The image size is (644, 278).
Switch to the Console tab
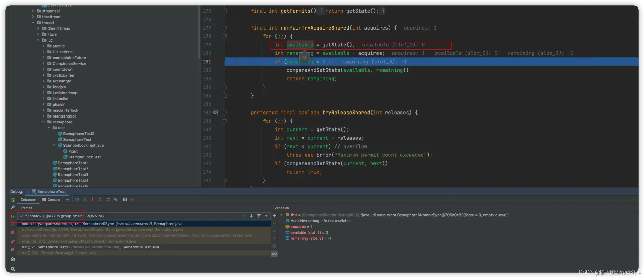(x=51, y=200)
